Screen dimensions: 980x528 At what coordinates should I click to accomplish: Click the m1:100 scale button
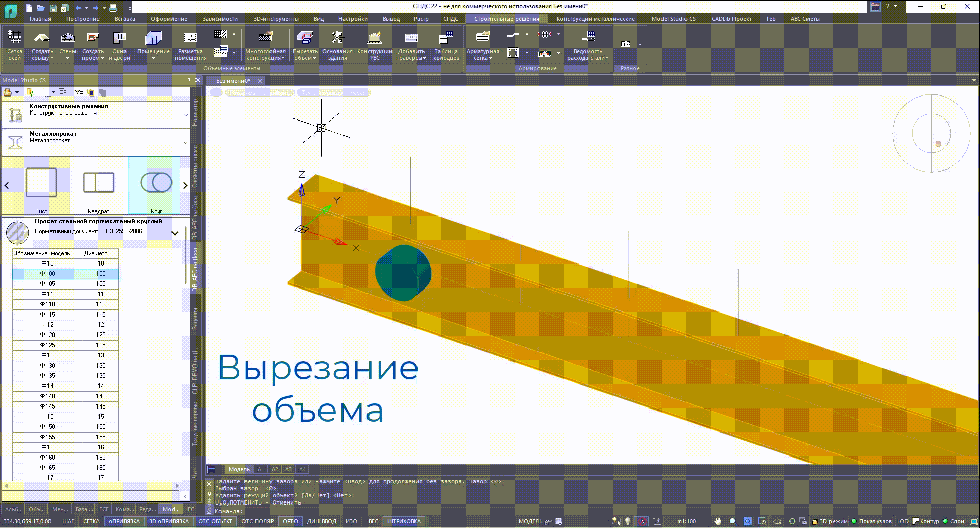[x=687, y=521]
